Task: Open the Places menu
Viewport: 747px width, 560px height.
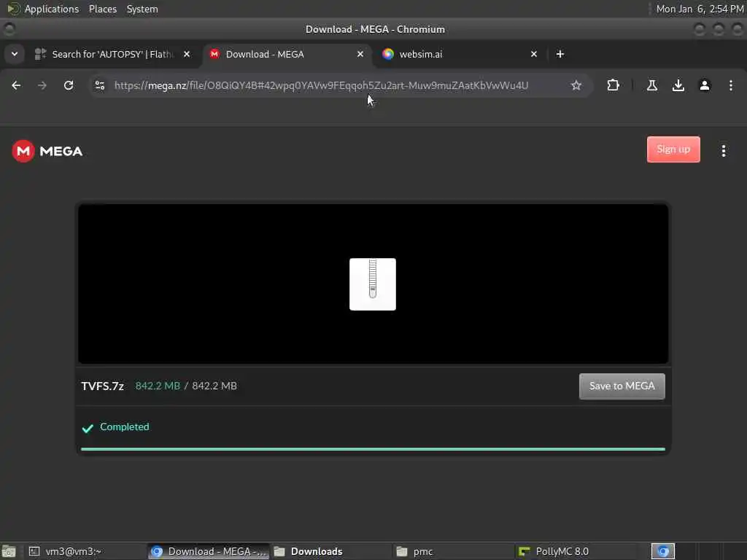Action: point(102,9)
